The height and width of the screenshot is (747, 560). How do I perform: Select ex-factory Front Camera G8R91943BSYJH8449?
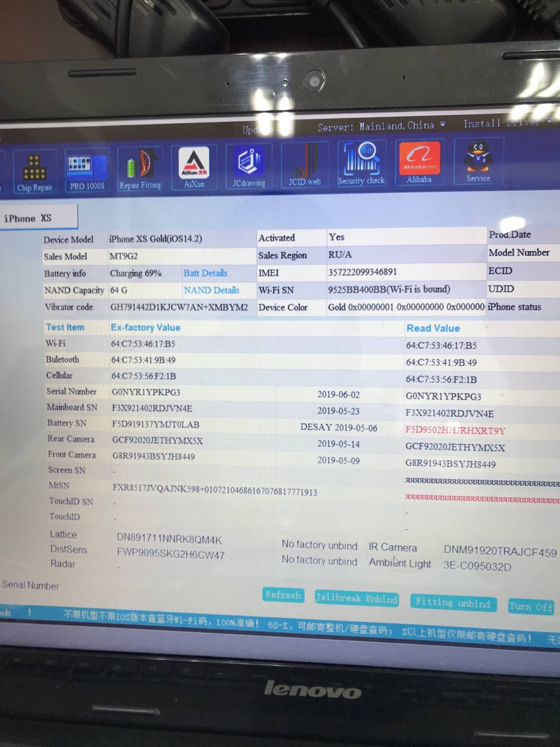[154, 456]
